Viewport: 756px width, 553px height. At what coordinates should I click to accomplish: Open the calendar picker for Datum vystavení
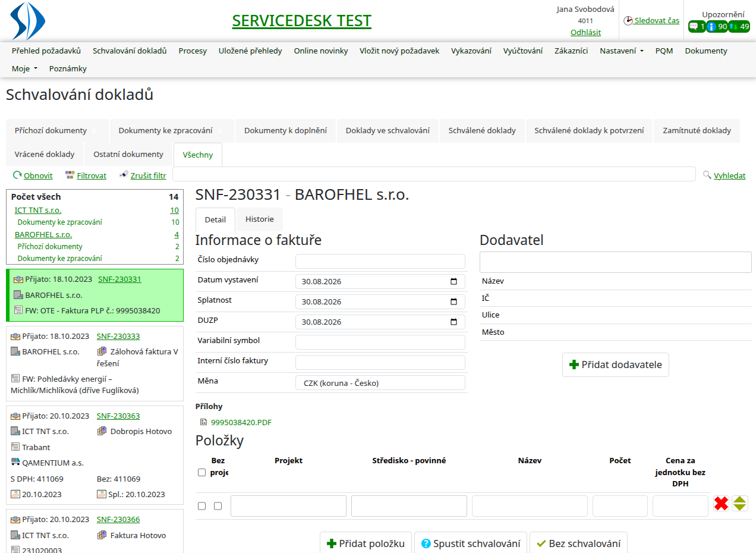coord(453,282)
